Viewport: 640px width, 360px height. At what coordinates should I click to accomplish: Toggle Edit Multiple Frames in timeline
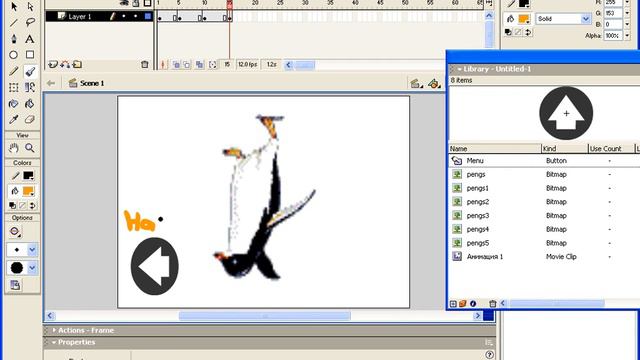pyautogui.click(x=199, y=64)
